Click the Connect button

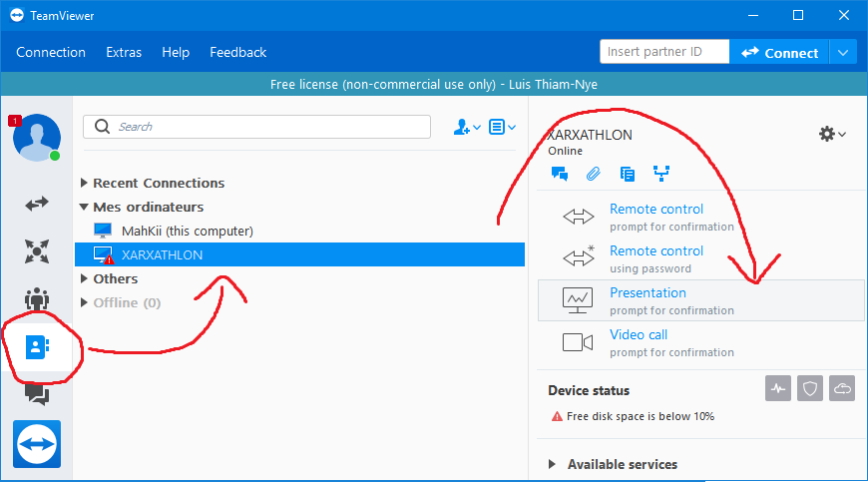pyautogui.click(x=779, y=53)
